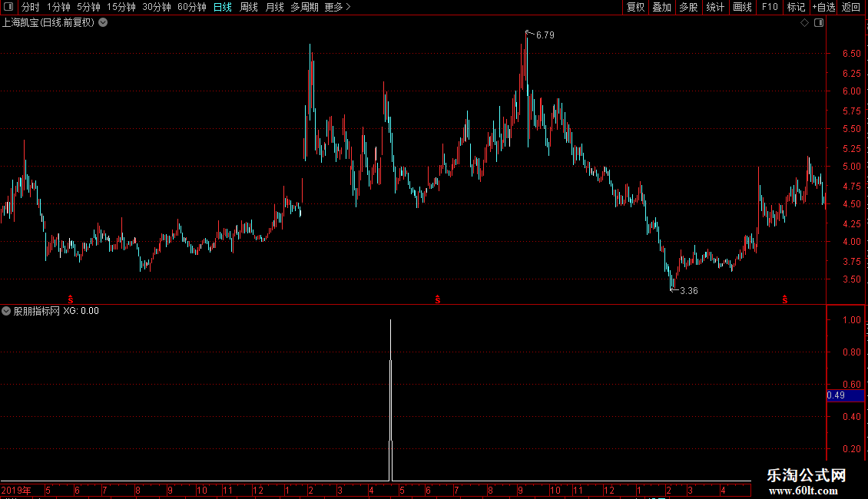Click the 0.49 indicator value marker

[845, 395]
